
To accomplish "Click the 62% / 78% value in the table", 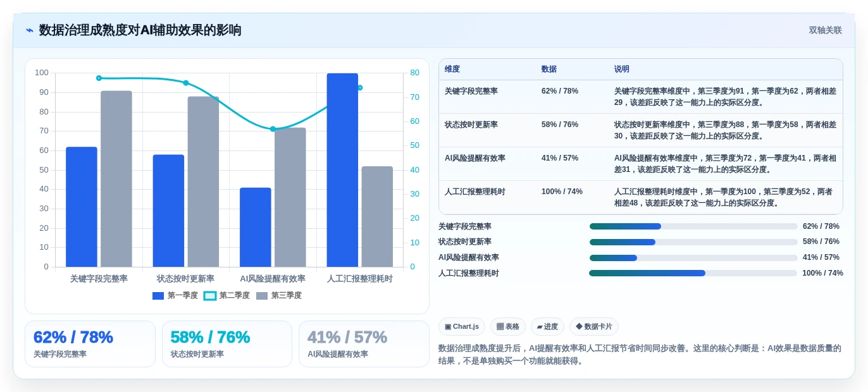I will point(560,91).
